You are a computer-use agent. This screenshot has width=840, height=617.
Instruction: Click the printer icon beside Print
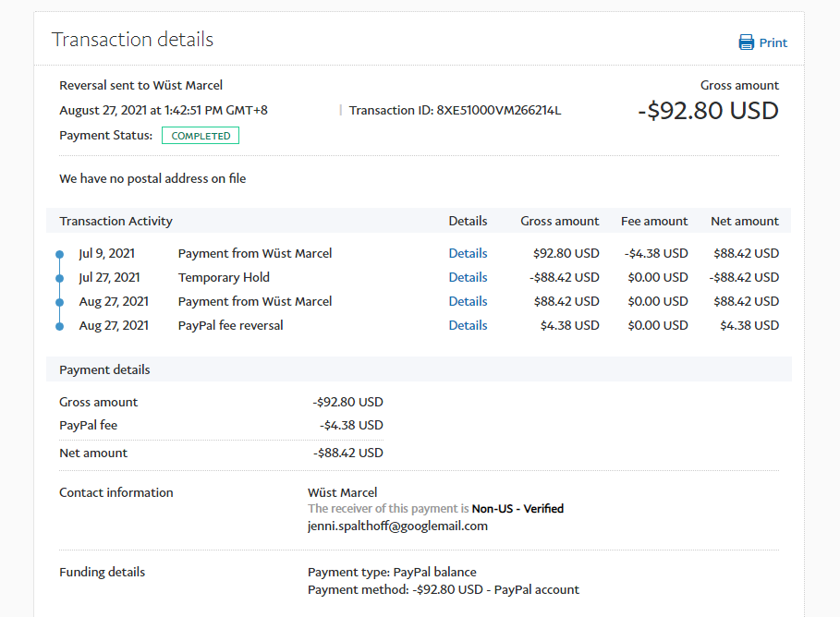746,42
